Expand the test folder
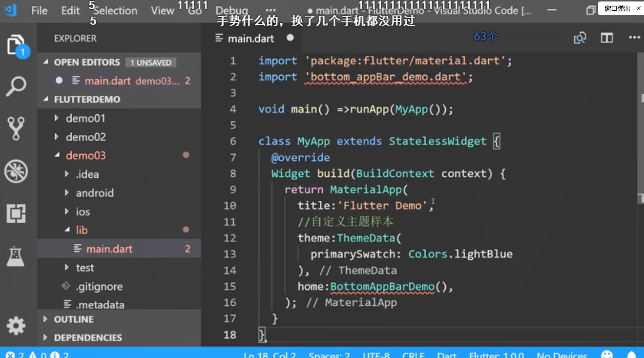The image size is (644, 358). [x=119, y=268]
